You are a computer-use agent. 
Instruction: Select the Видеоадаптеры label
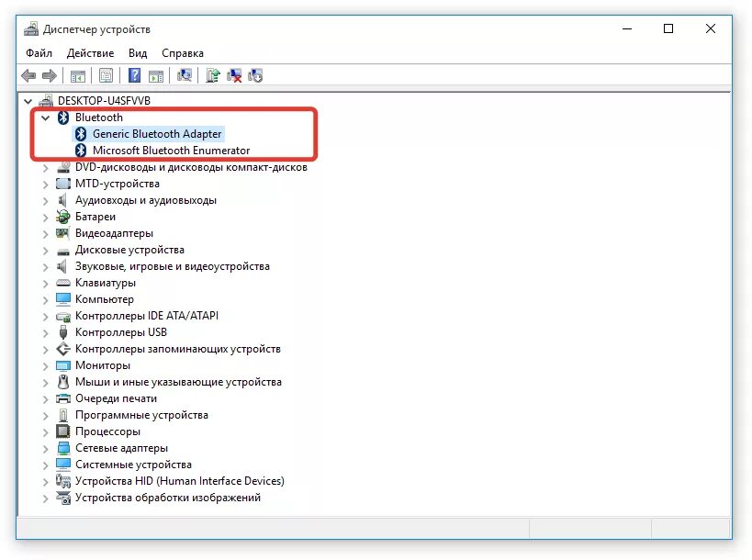tap(114, 233)
